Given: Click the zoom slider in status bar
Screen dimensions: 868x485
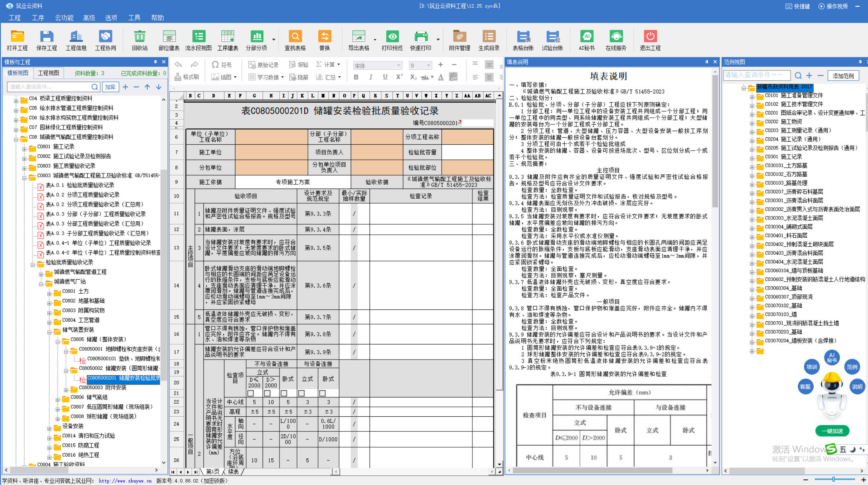Looking at the screenshot, I should pyautogui.click(x=833, y=479).
